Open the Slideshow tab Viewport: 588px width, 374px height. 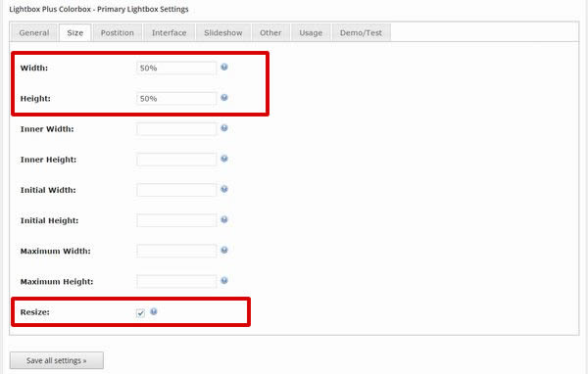pyautogui.click(x=223, y=32)
